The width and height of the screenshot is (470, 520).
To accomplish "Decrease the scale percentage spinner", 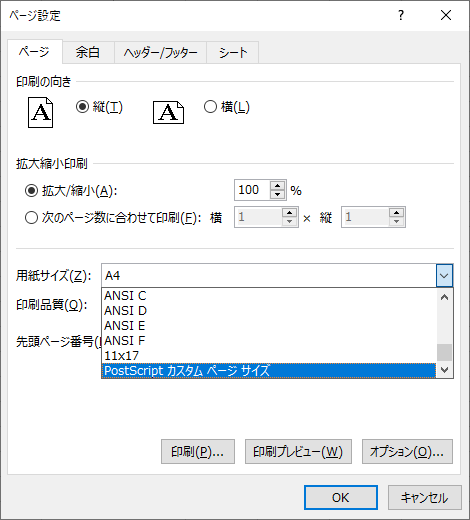I will pos(277,194).
